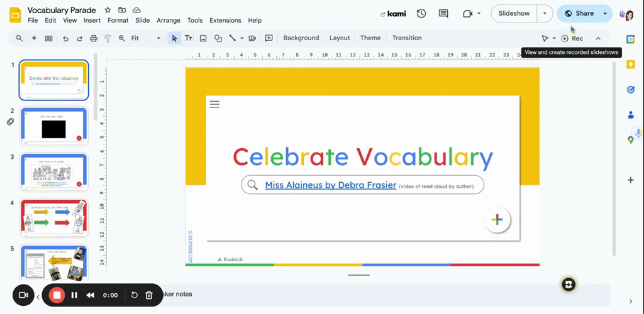
Task: Open Google Maps side panel
Action: point(630,140)
